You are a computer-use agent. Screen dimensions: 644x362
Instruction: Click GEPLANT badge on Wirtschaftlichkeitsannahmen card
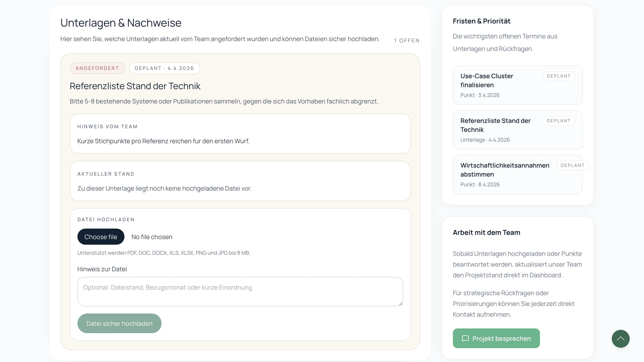click(572, 165)
